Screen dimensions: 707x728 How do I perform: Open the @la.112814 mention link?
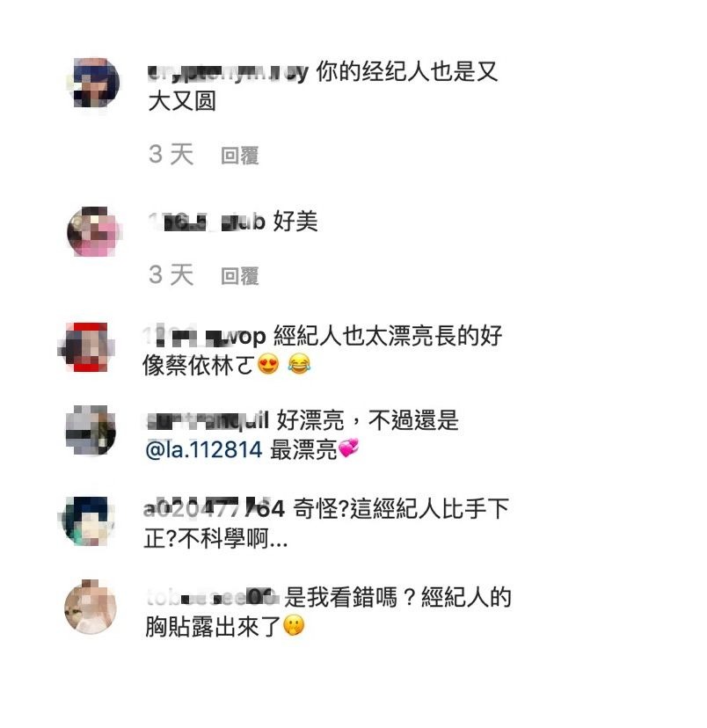[x=204, y=449]
